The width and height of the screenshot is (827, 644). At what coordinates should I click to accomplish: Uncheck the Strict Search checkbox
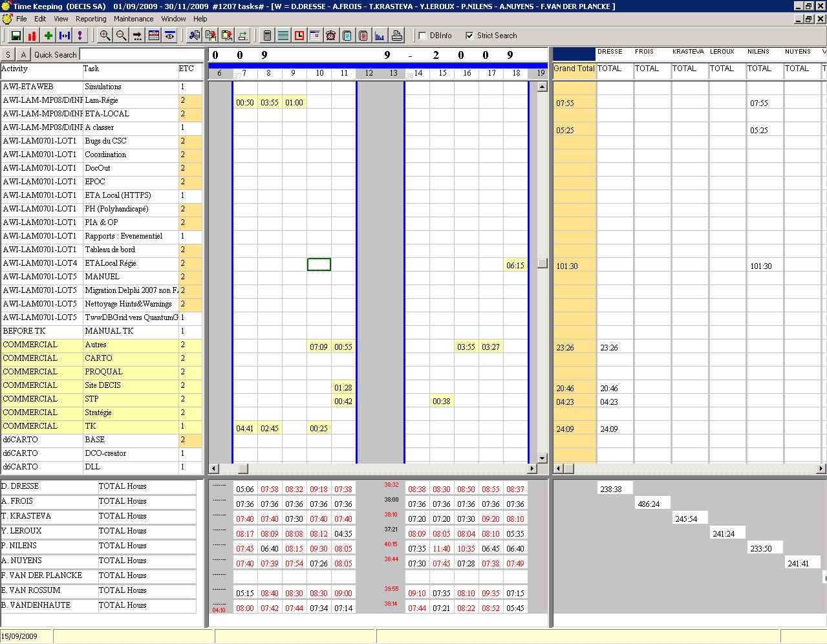click(469, 36)
